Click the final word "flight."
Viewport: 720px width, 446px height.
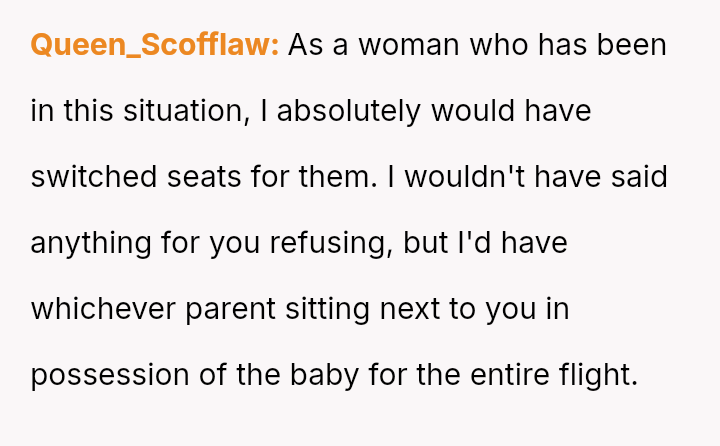click(x=599, y=375)
